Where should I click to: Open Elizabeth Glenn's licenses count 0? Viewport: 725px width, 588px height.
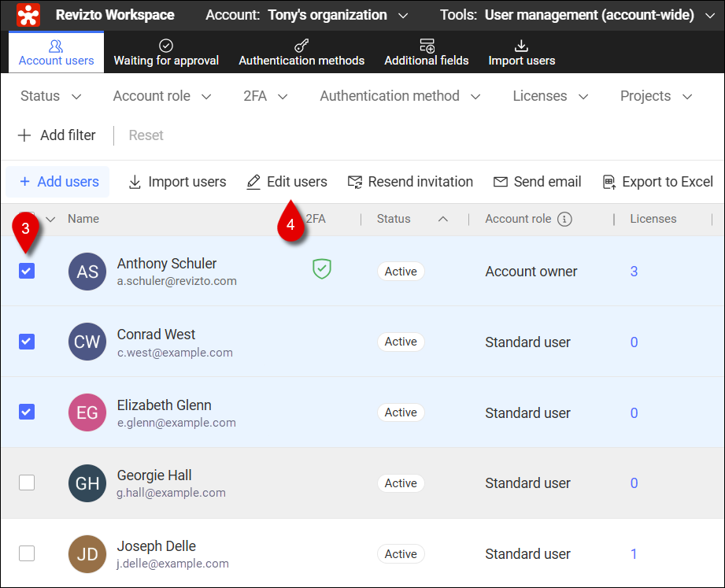point(634,412)
